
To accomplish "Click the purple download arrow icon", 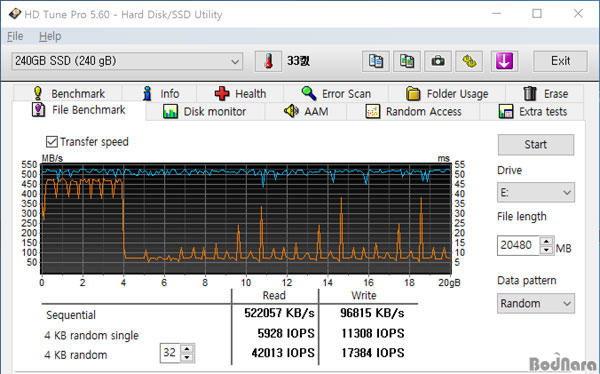I will coord(504,61).
